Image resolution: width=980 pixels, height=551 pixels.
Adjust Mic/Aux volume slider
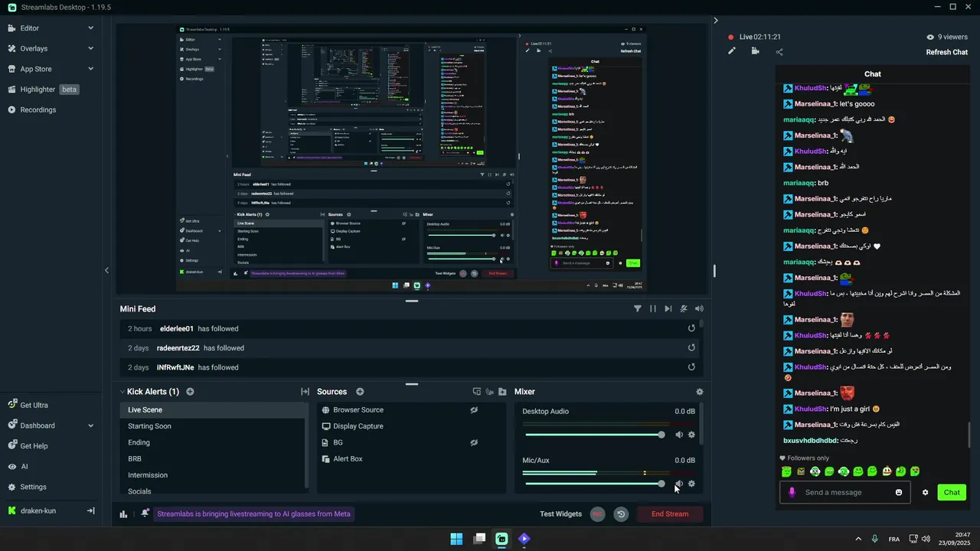coord(594,484)
